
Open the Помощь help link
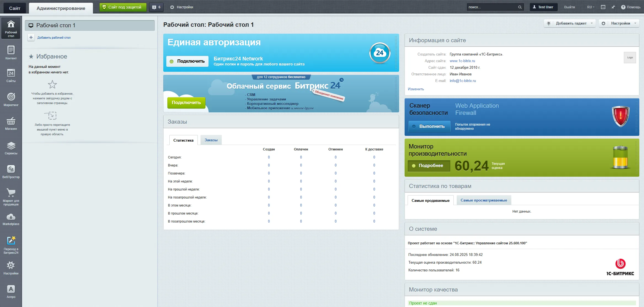click(x=631, y=7)
